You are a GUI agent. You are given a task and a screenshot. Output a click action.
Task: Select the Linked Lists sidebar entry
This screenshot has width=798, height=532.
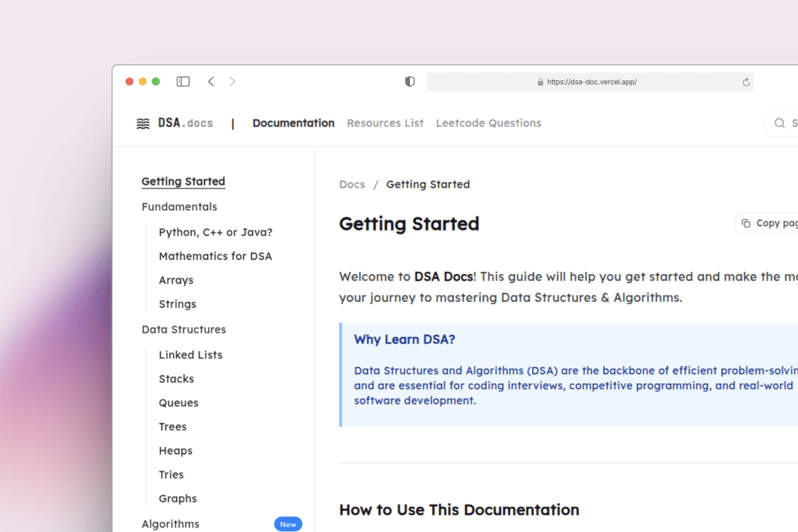pyautogui.click(x=191, y=355)
